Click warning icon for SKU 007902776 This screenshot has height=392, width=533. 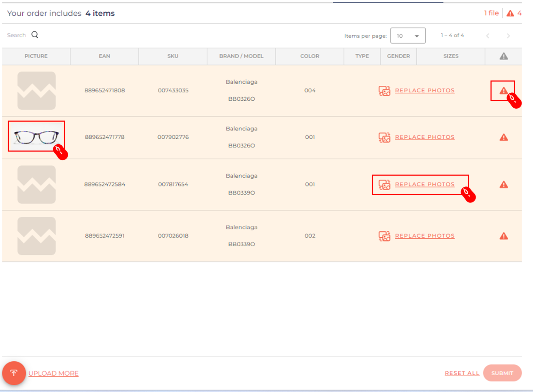[503, 138]
